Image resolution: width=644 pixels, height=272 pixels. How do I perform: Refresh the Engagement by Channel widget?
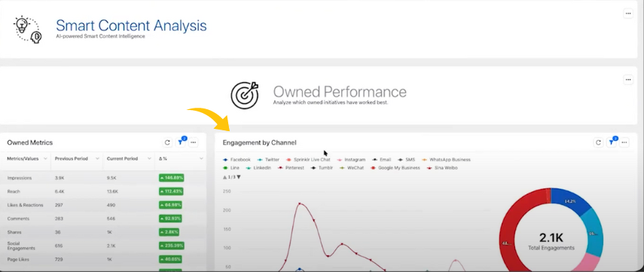pos(598,142)
